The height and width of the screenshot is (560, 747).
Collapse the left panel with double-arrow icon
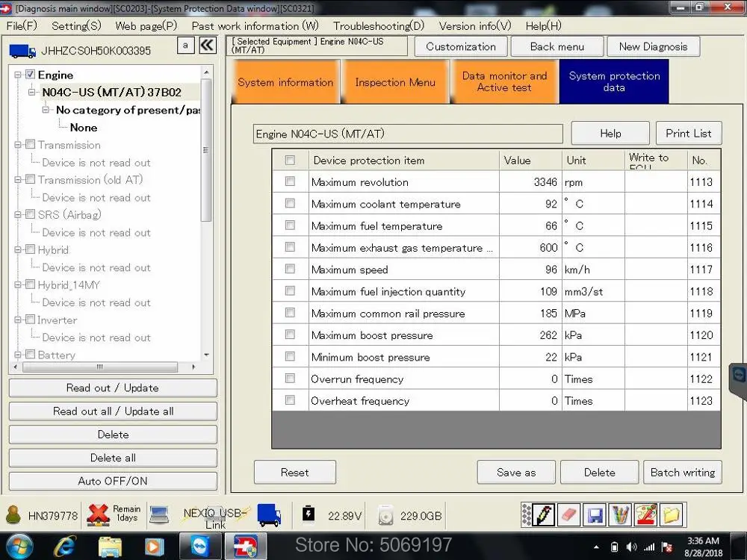point(207,46)
